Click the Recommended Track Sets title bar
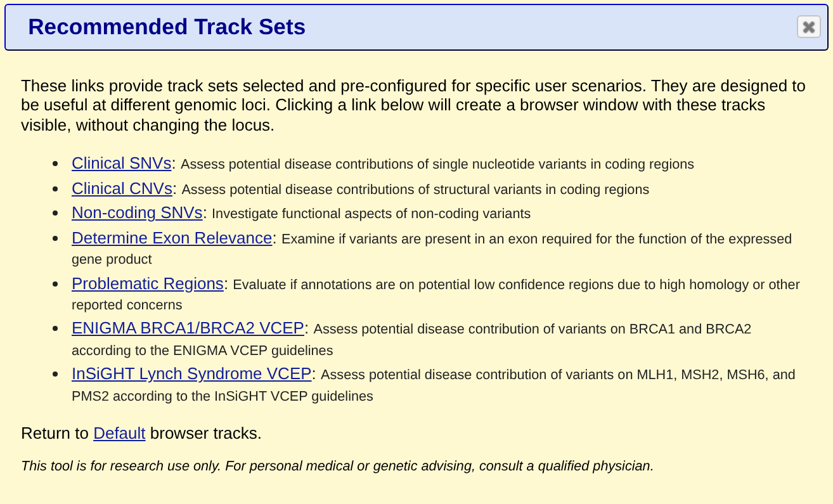The image size is (833, 504). tap(416, 27)
